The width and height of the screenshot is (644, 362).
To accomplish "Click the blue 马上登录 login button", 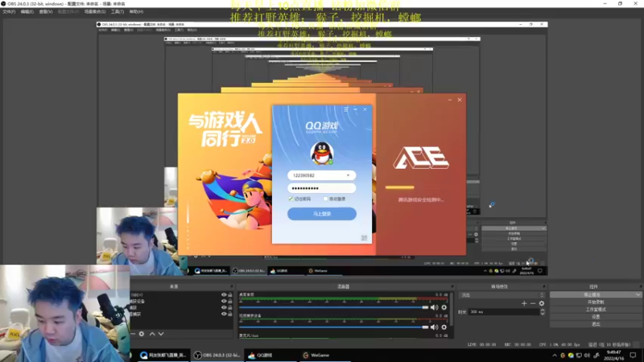I will tap(321, 214).
